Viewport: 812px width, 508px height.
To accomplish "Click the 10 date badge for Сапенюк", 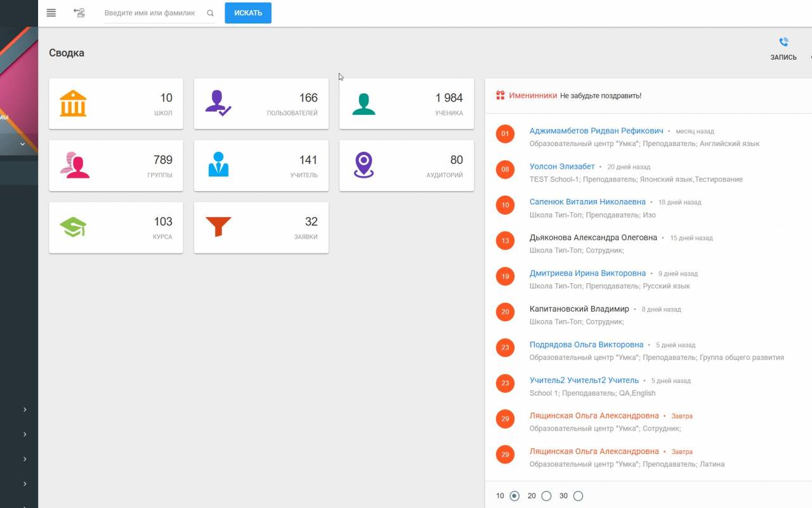I will click(505, 205).
